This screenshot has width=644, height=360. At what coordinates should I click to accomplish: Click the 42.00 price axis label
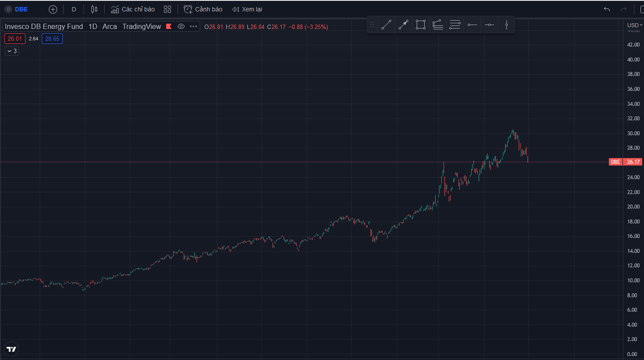(633, 45)
